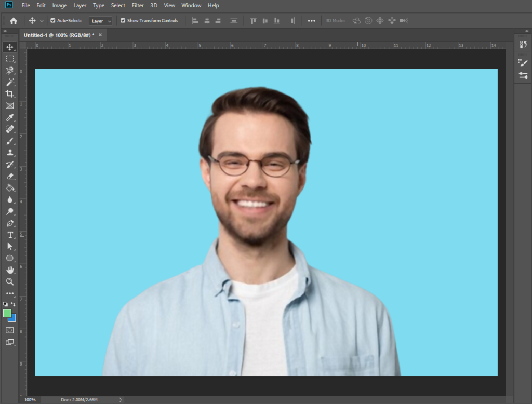
Task: Toggle the Auto-Select checkbox
Action: tap(52, 20)
